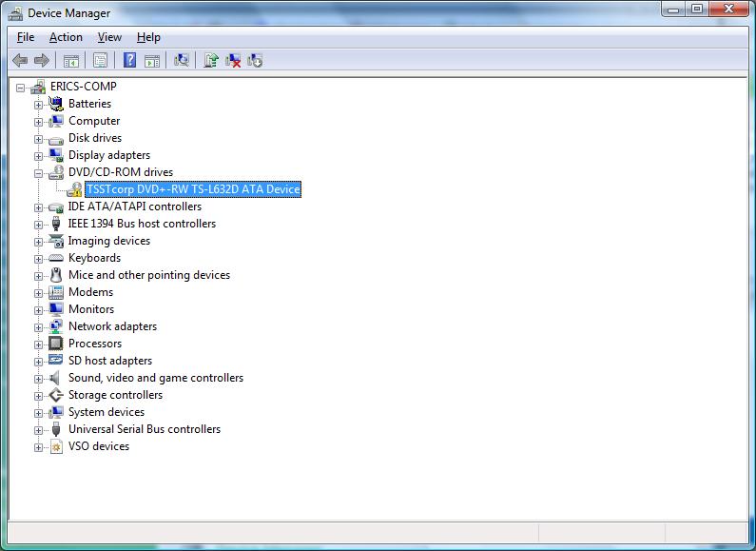Expand the Processors node

click(x=38, y=344)
